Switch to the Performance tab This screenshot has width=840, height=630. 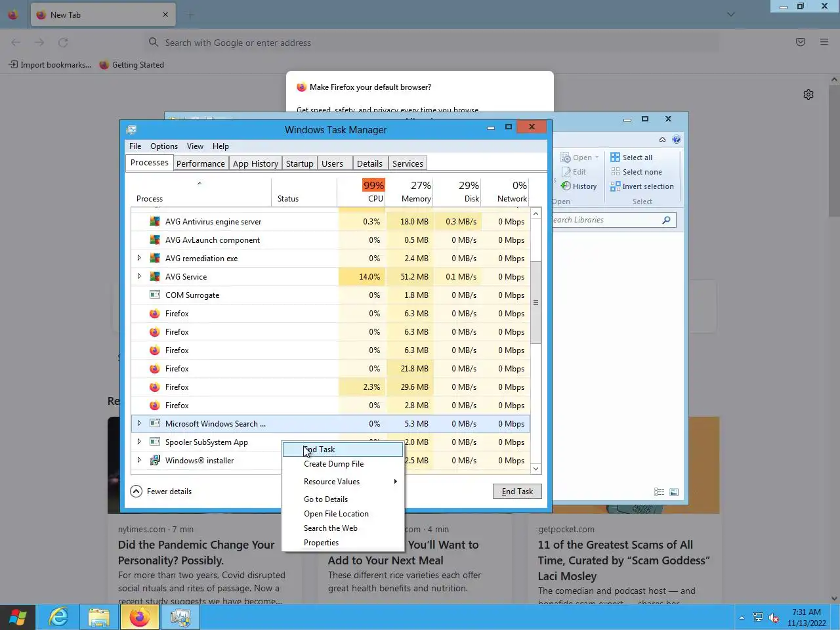click(x=201, y=163)
